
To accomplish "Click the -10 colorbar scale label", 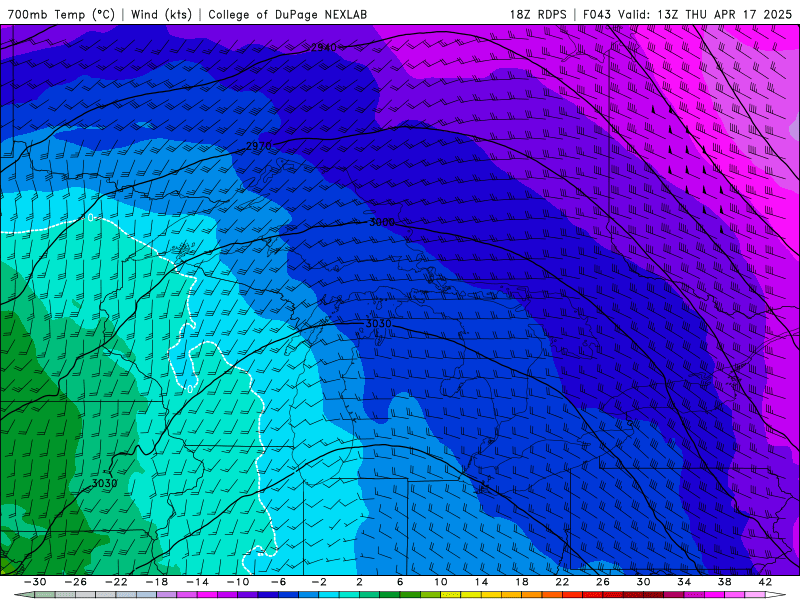I will [238, 582].
